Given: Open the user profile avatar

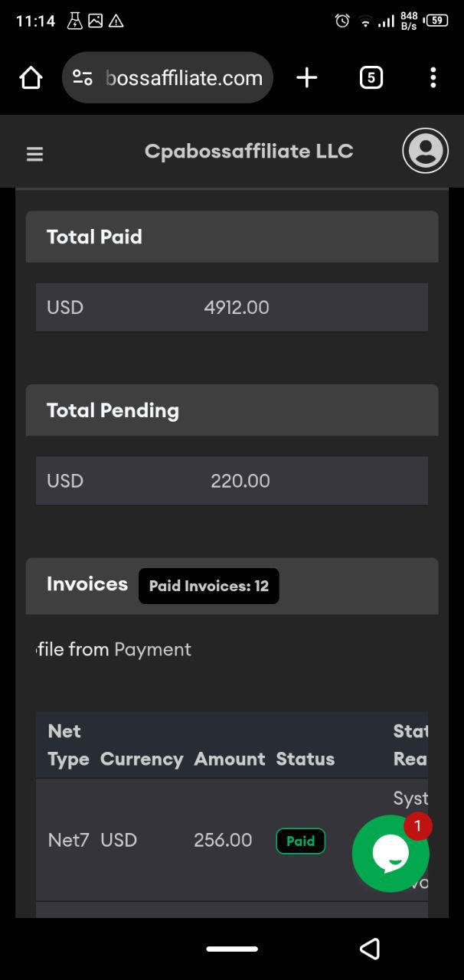Looking at the screenshot, I should (425, 151).
